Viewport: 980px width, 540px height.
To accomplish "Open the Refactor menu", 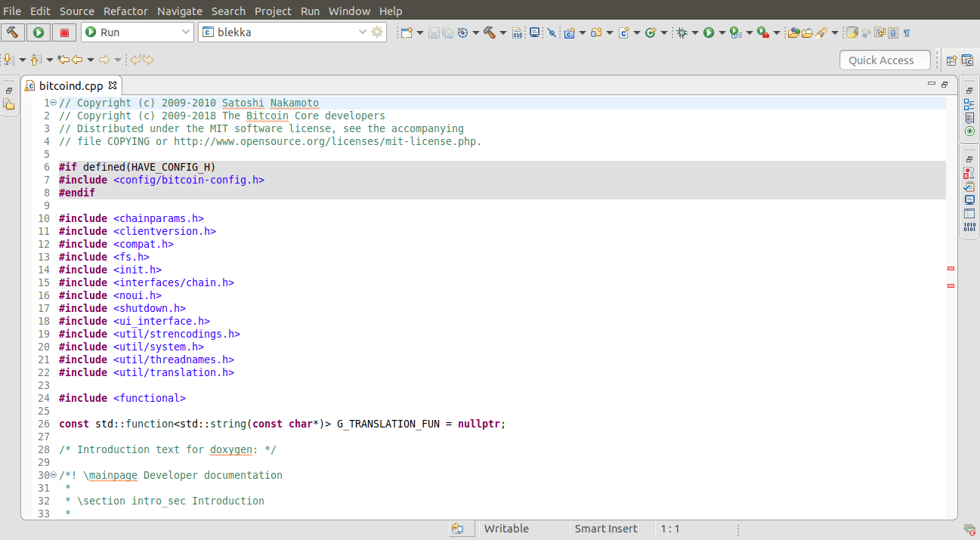I will pyautogui.click(x=125, y=11).
